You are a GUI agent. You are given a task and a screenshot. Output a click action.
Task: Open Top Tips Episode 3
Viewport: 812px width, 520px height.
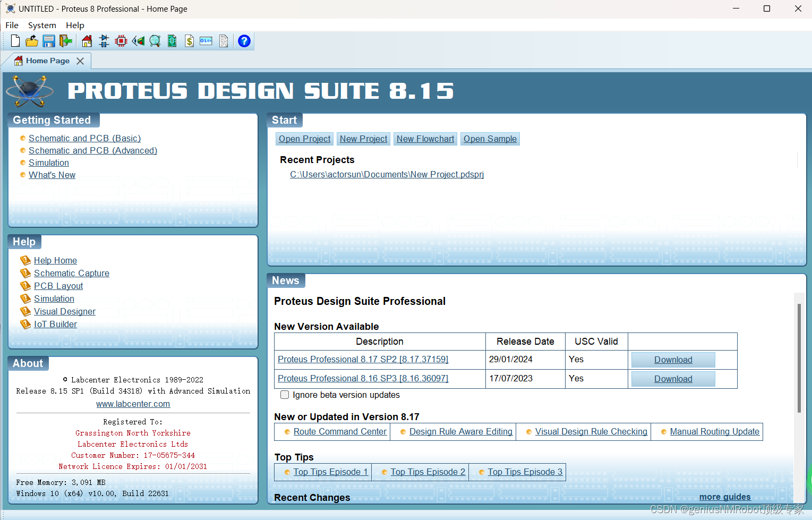[x=525, y=472]
